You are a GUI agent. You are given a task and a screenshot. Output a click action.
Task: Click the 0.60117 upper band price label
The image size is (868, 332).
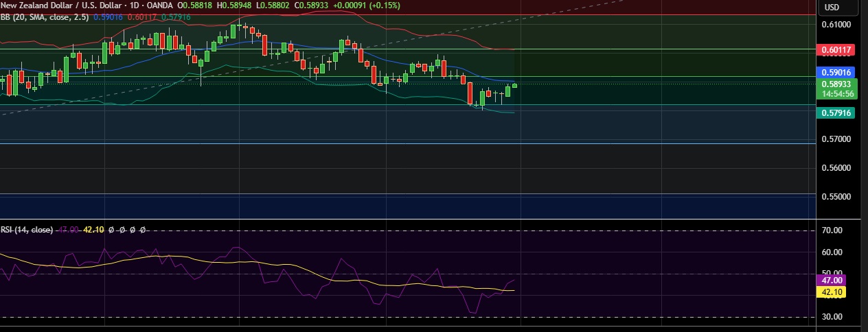click(836, 50)
